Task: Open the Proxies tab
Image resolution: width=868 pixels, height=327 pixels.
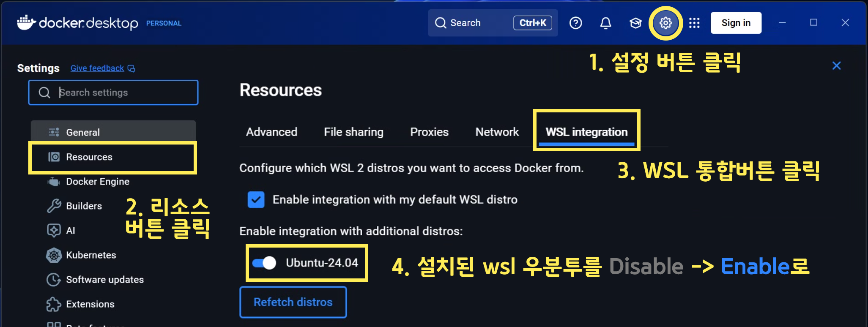Action: [x=429, y=132]
